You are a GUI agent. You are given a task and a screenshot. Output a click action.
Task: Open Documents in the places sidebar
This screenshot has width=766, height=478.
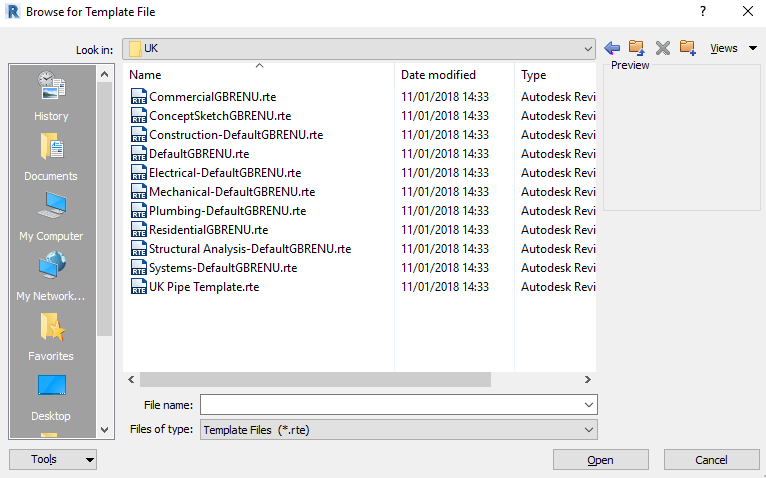51,157
